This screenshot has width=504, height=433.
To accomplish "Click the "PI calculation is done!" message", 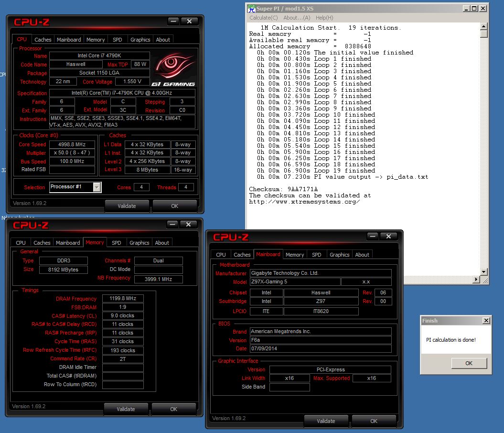I will coord(451,340).
